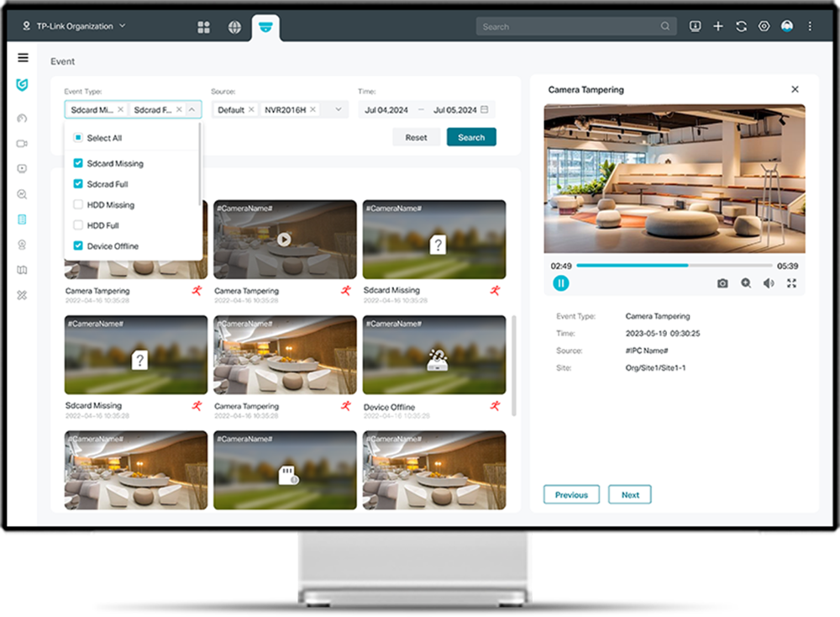Screen dimensions: 840x617
Task: Select the camera icon in left sidebar
Action: point(23,143)
